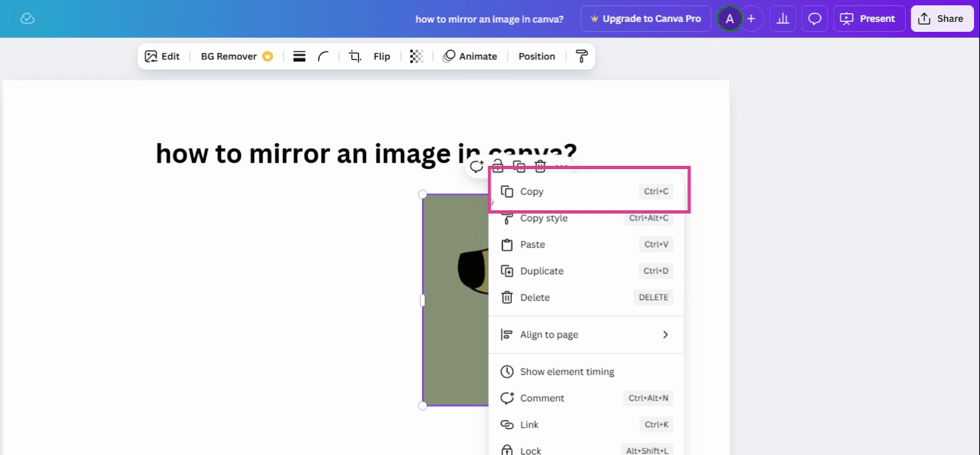Click the add comment icon above the image
This screenshot has width=980, height=455.
[477, 166]
